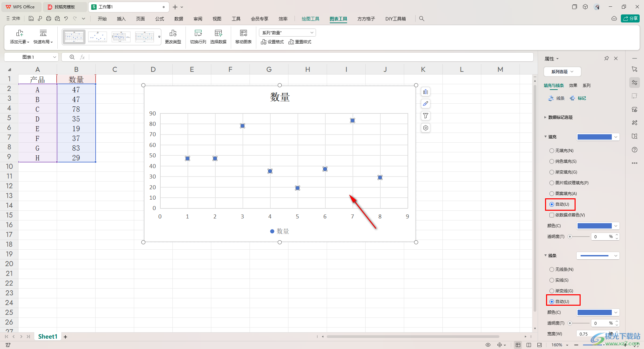Click the properties sliders icon in right sidebar
Screen dimensions: 644x349
coord(635,83)
